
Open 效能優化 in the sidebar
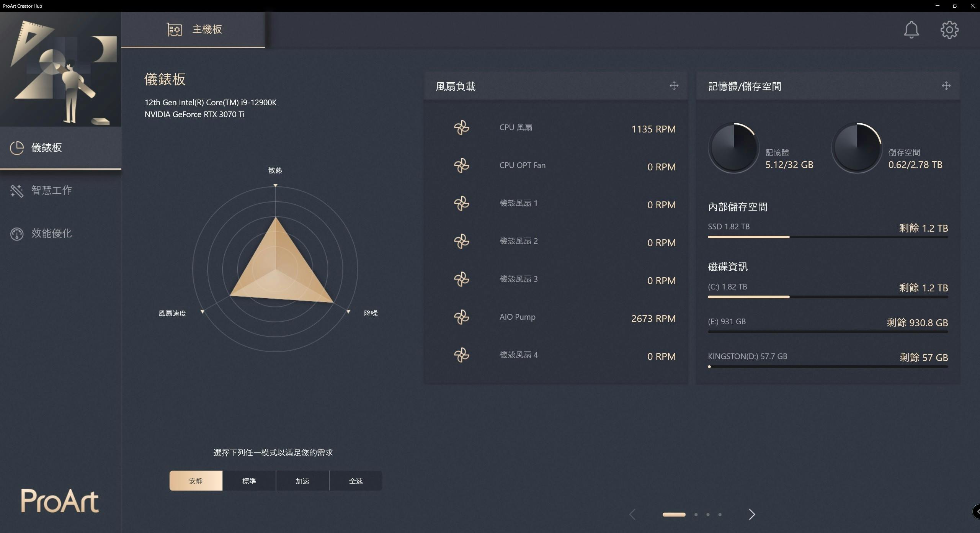60,234
